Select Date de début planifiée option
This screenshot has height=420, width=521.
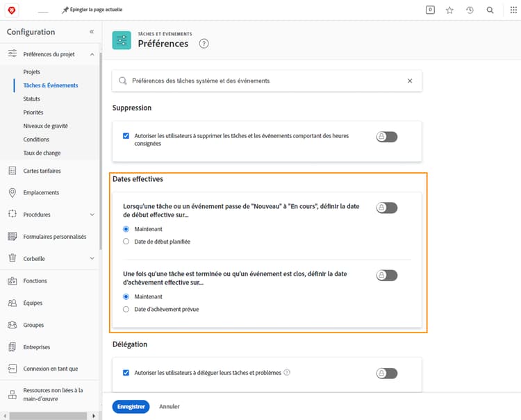126,242
